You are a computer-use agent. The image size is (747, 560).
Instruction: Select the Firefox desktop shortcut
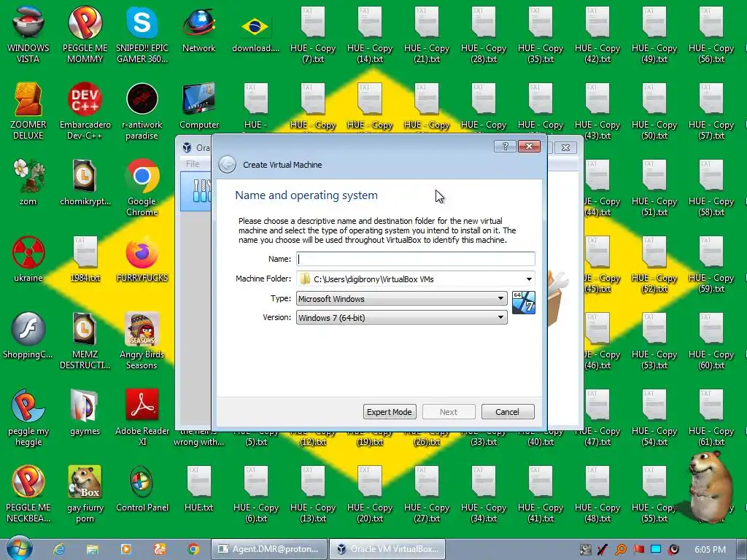click(x=142, y=259)
